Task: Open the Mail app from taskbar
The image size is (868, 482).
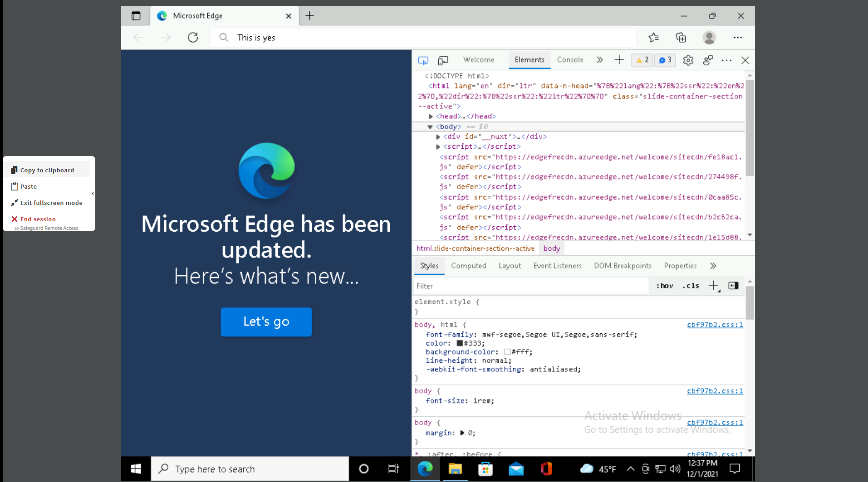Action: tap(516, 469)
